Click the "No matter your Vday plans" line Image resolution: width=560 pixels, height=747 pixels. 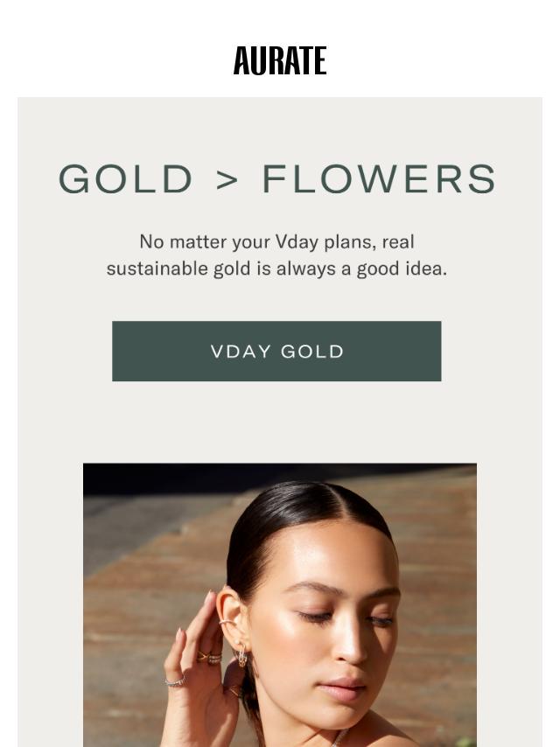[276, 241]
